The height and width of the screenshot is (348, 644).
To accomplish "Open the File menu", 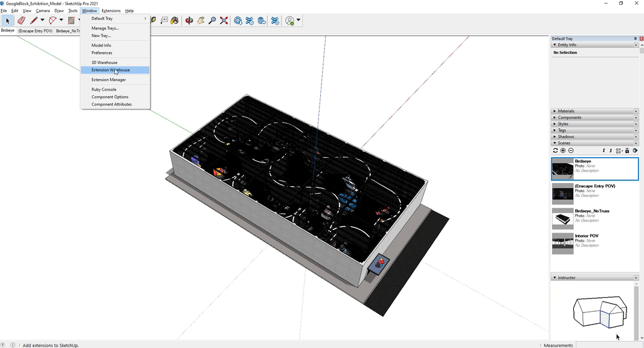I will [4, 11].
